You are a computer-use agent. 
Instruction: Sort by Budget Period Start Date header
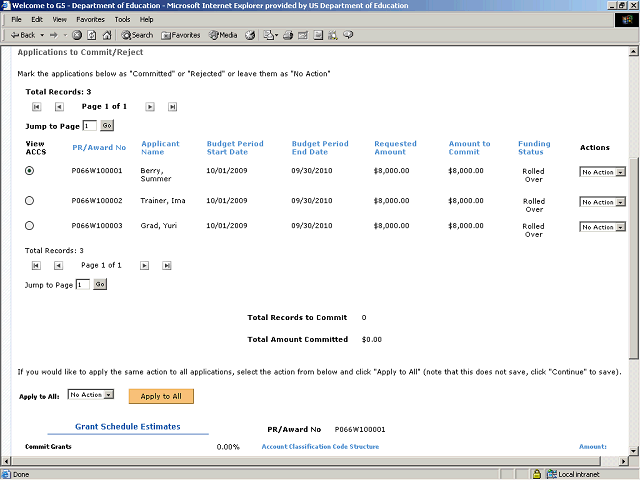235,148
